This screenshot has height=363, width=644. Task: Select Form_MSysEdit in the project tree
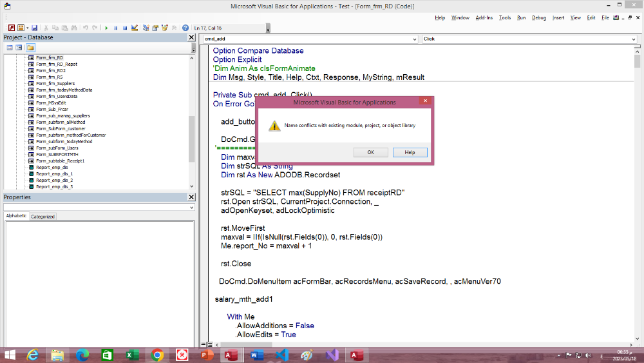[x=51, y=103]
